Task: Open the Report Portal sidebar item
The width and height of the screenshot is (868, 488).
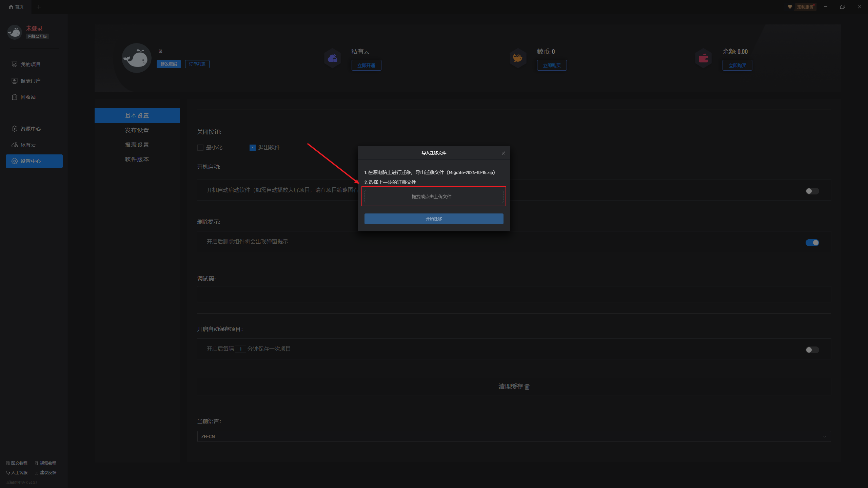Action: click(x=31, y=81)
